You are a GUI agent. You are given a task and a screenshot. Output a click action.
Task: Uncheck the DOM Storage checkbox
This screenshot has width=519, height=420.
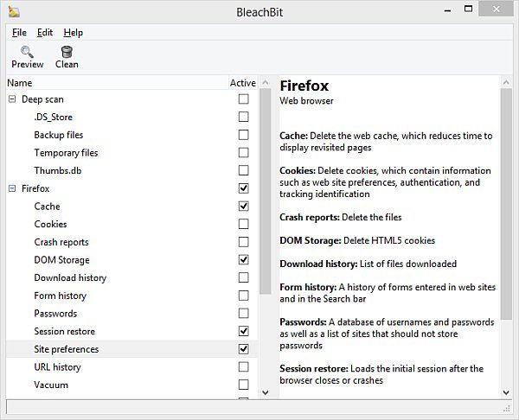[x=243, y=260]
